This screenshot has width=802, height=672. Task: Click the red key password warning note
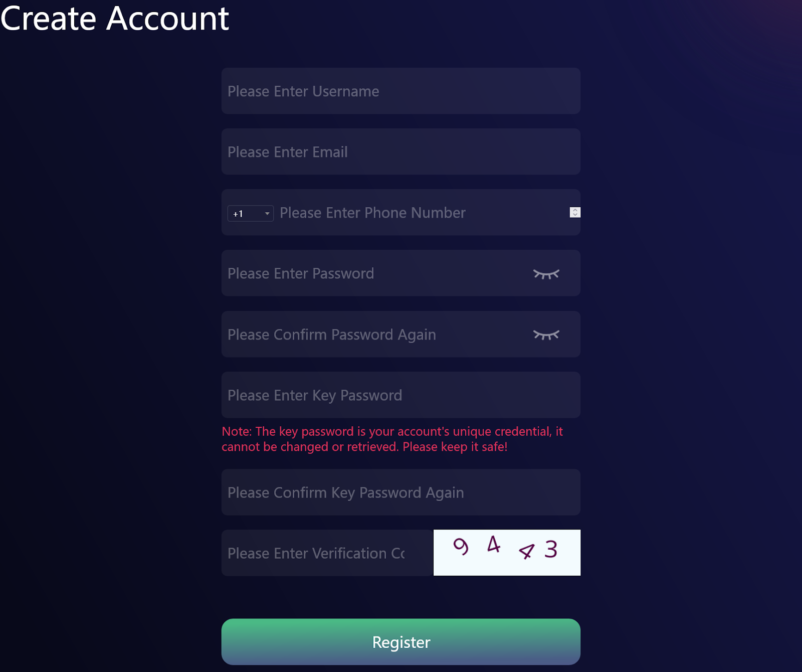(x=392, y=439)
